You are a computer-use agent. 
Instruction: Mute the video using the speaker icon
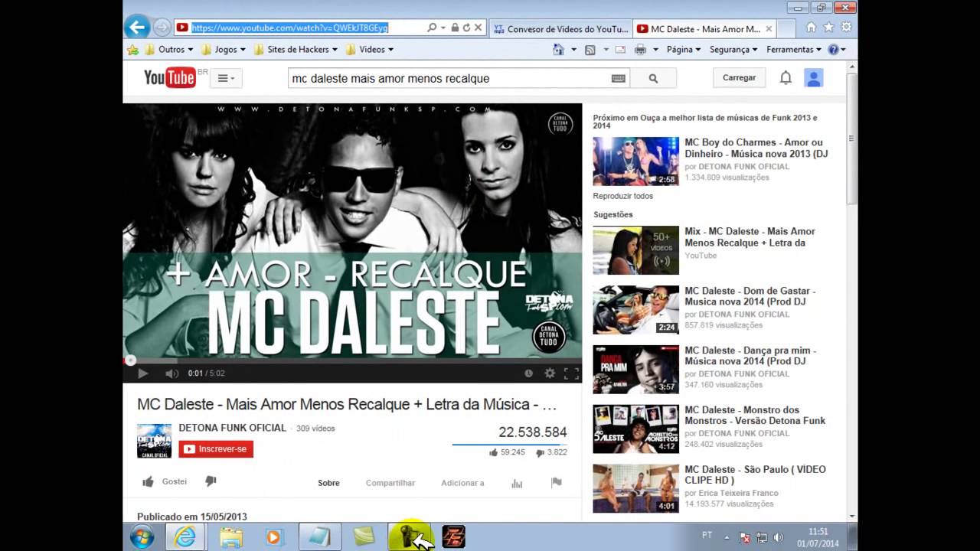coord(171,373)
